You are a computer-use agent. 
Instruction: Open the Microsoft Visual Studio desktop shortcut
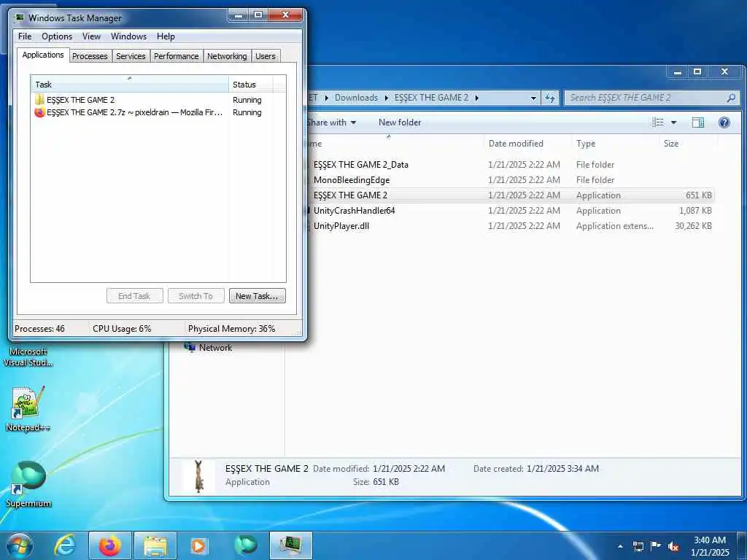click(28, 357)
